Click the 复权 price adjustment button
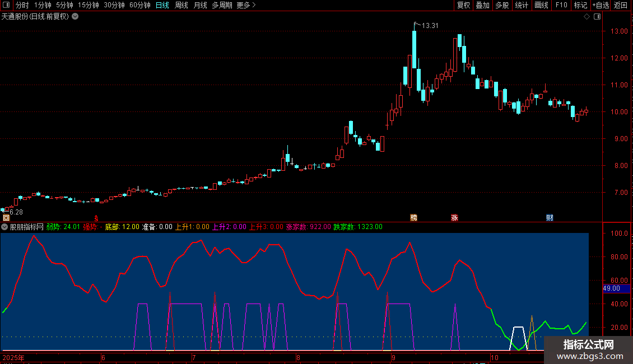This screenshot has width=633, height=364. [463, 6]
